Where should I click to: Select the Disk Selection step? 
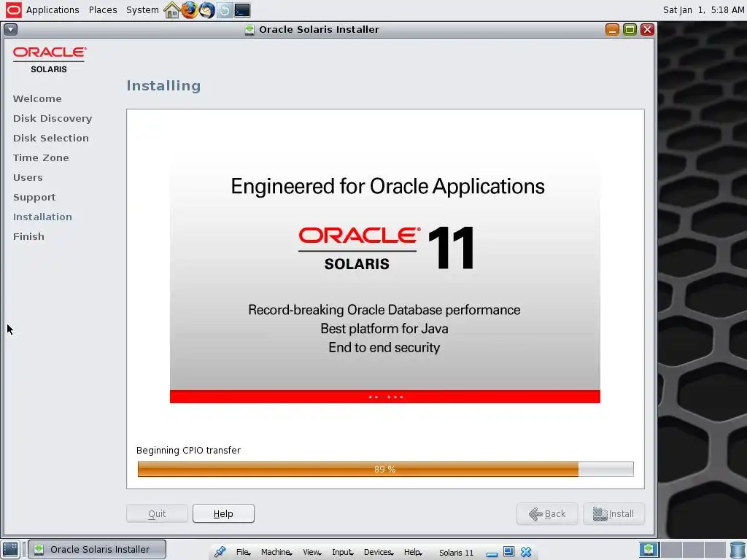point(51,138)
